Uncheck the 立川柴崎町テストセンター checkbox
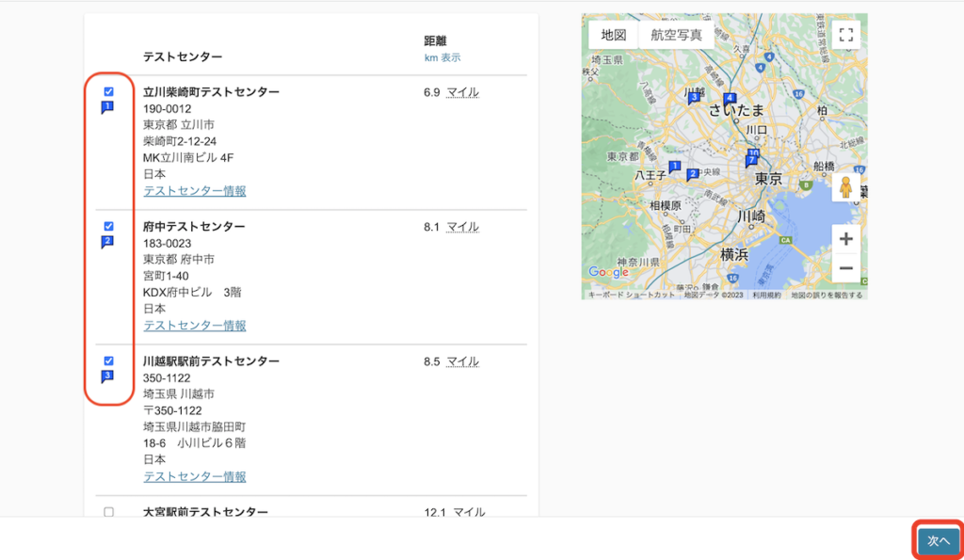964x560 pixels. coord(108,92)
